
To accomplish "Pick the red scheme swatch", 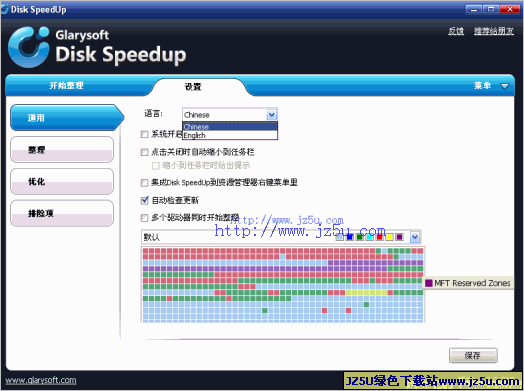I will [x=379, y=237].
